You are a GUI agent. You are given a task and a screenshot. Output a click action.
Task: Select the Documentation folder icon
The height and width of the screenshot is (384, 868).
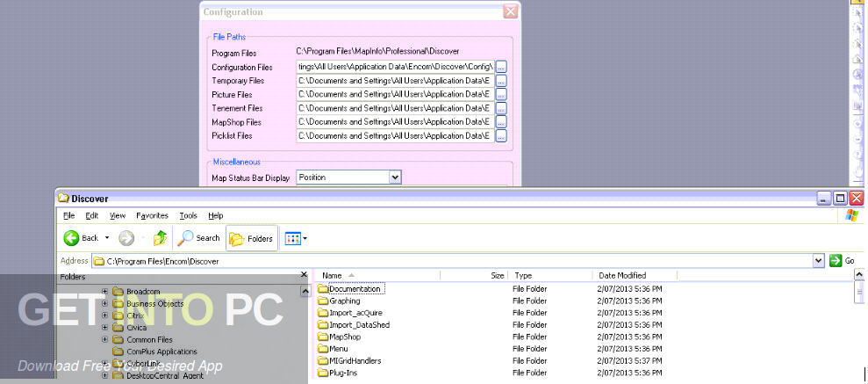(x=323, y=289)
